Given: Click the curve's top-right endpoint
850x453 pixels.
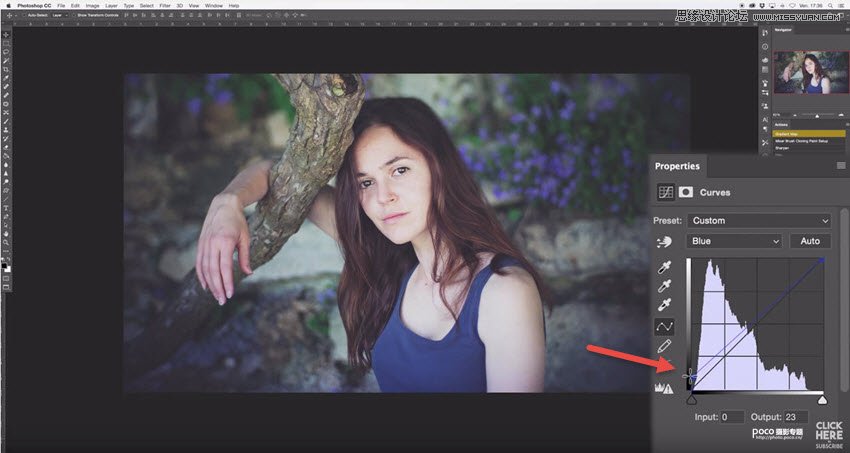Looking at the screenshot, I should click(x=822, y=260).
